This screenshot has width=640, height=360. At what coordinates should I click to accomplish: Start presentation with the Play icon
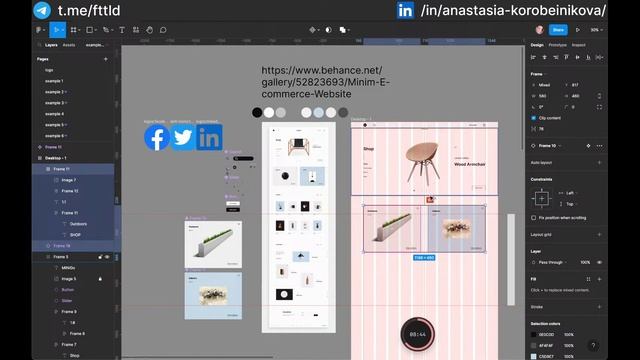click(578, 30)
